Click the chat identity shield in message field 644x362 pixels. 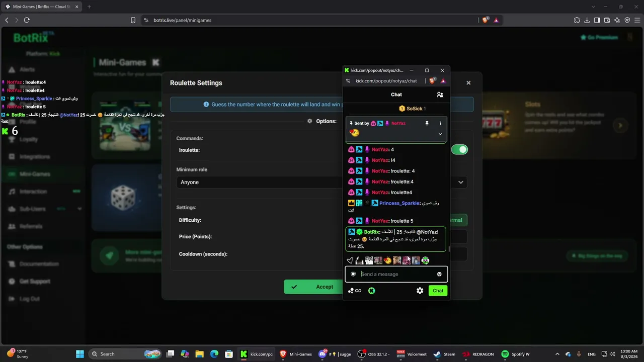click(353, 274)
